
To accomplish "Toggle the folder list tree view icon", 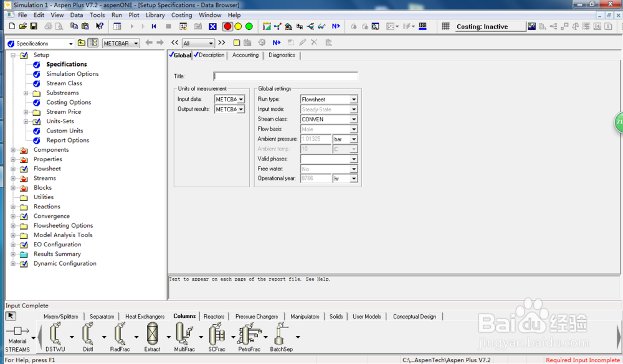I will 93,42.
